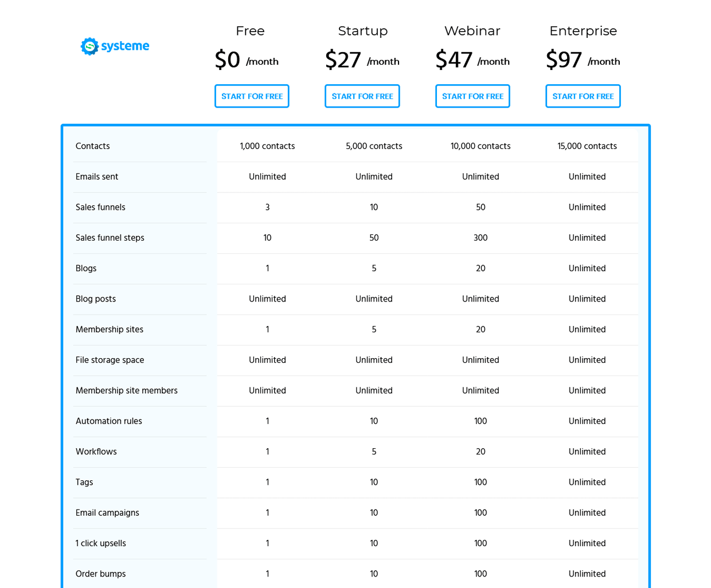The image size is (711, 588).
Task: Click the Blog posts row label
Action: pos(95,299)
